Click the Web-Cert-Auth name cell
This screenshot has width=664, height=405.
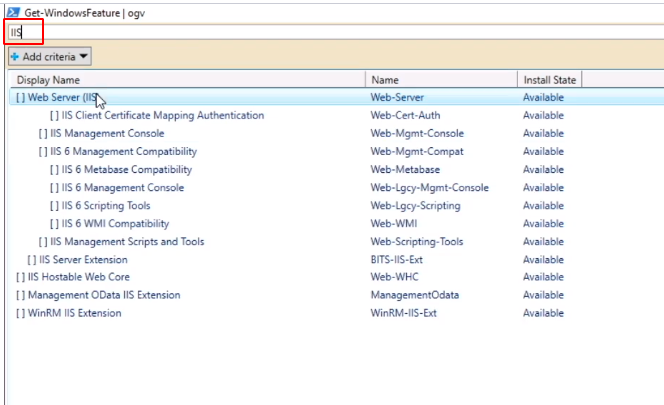click(405, 115)
